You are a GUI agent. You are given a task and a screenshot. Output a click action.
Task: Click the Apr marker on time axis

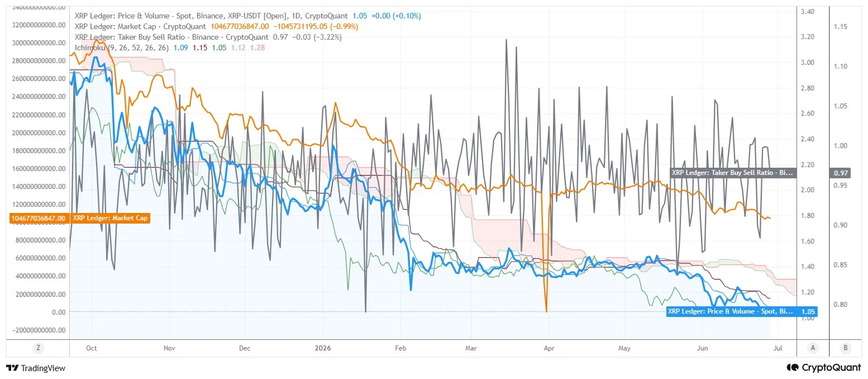[549, 348]
